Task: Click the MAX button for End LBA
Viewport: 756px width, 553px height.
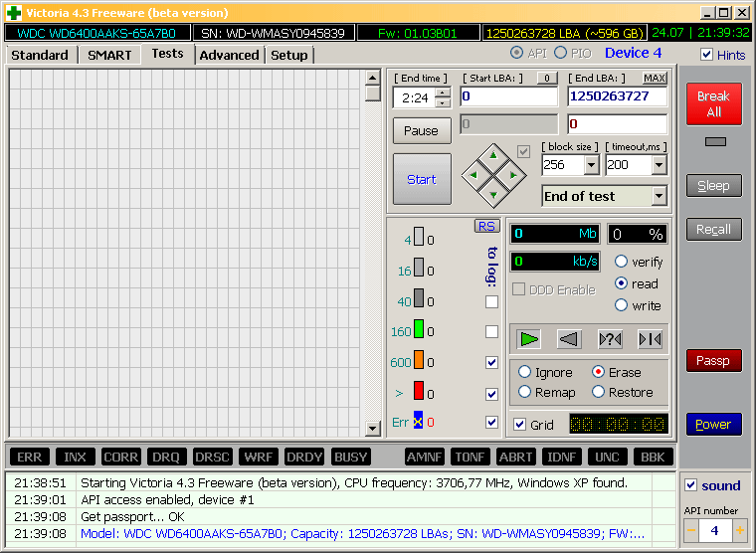Action: coord(655,78)
